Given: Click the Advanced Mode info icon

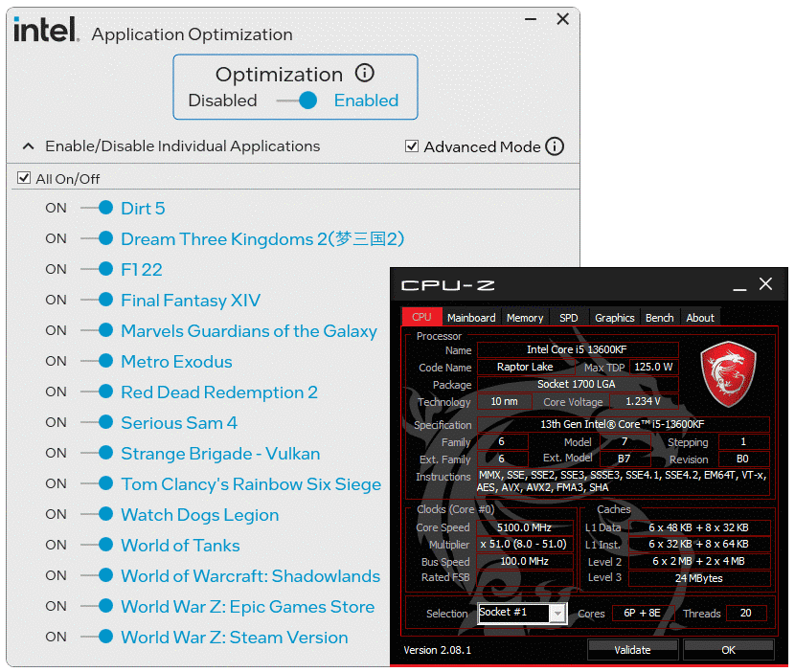Looking at the screenshot, I should click(555, 146).
